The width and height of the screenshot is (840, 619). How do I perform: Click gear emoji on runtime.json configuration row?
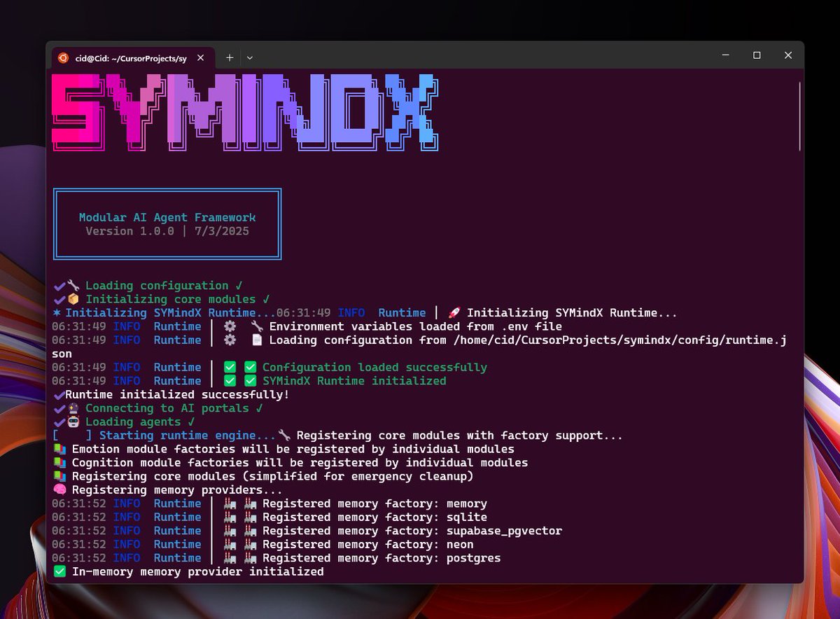(x=230, y=340)
